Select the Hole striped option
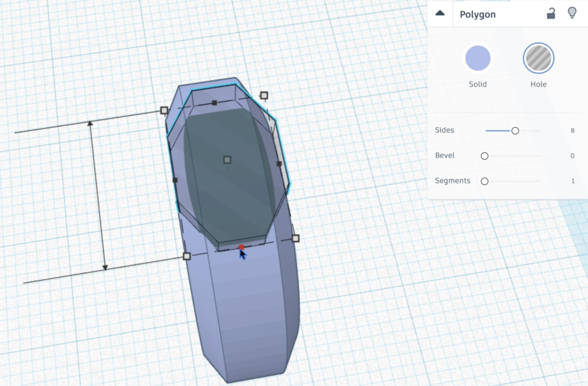This screenshot has width=588, height=386. click(538, 58)
